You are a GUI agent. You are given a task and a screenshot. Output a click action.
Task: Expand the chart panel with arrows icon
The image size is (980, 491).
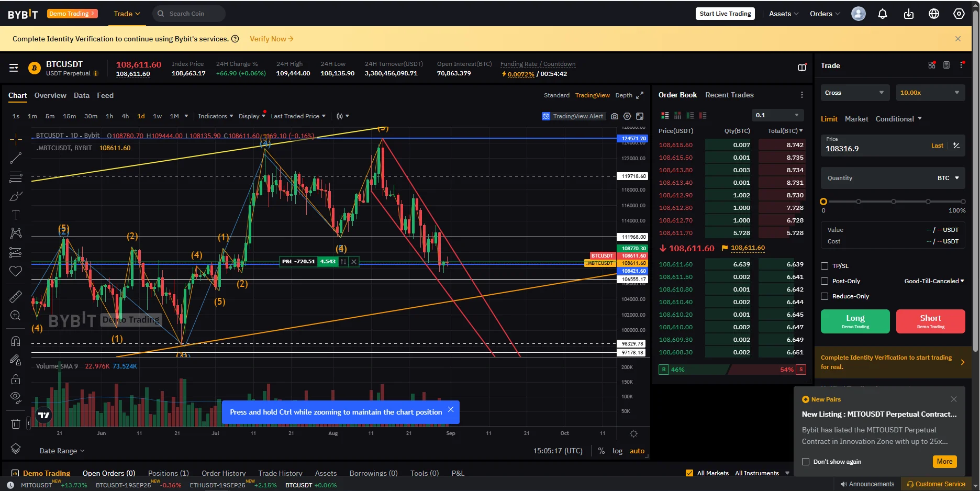640,95
